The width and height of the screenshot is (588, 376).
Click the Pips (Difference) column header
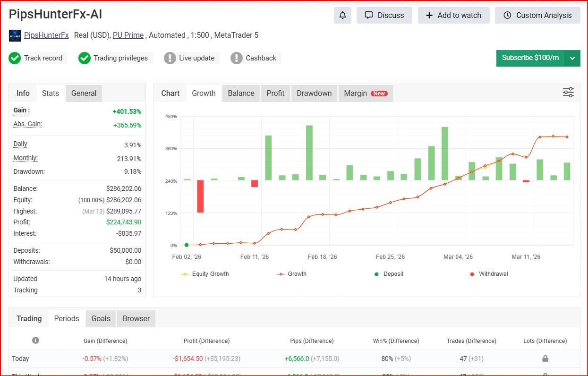click(x=312, y=341)
